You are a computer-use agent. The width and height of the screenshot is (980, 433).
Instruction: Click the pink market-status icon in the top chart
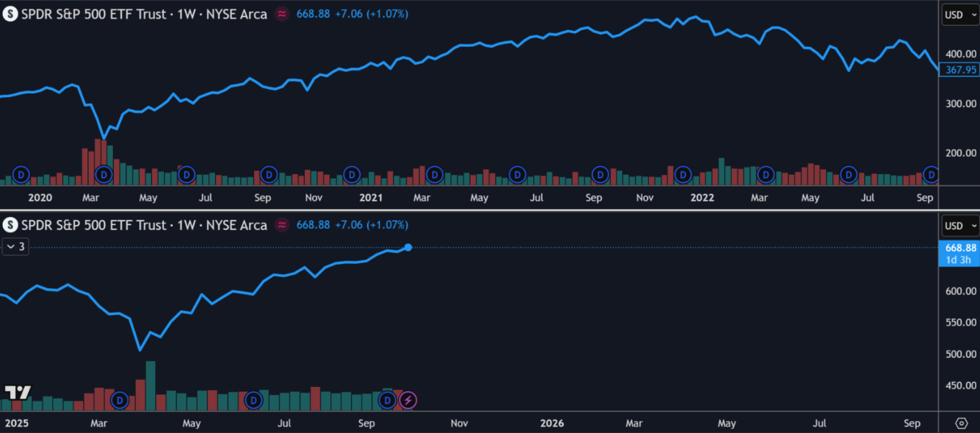click(282, 14)
